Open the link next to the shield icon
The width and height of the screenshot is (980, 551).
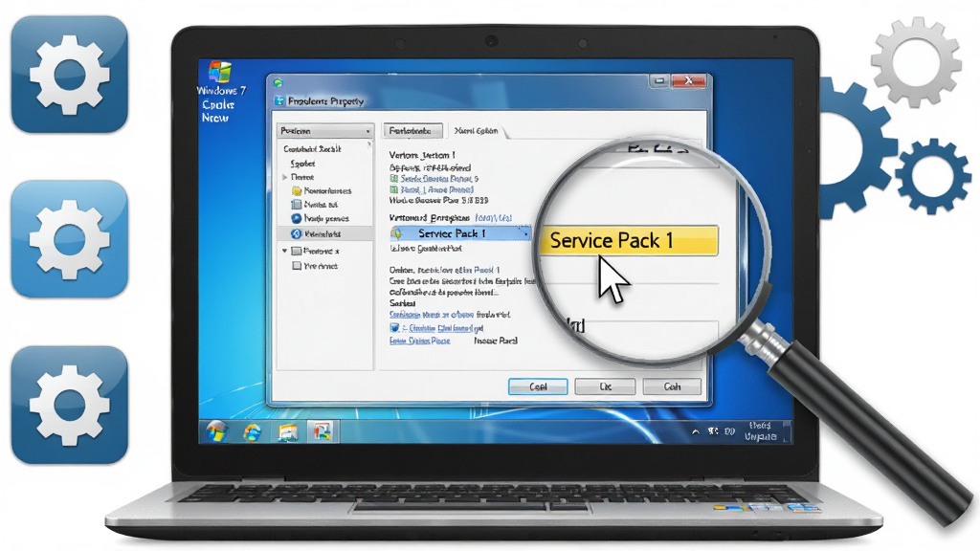pos(442,328)
